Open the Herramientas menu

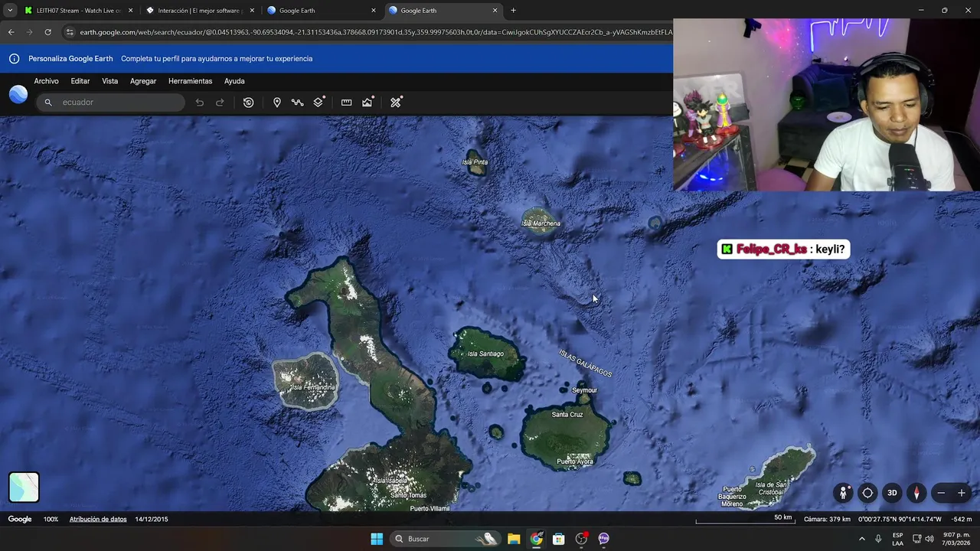click(x=190, y=81)
